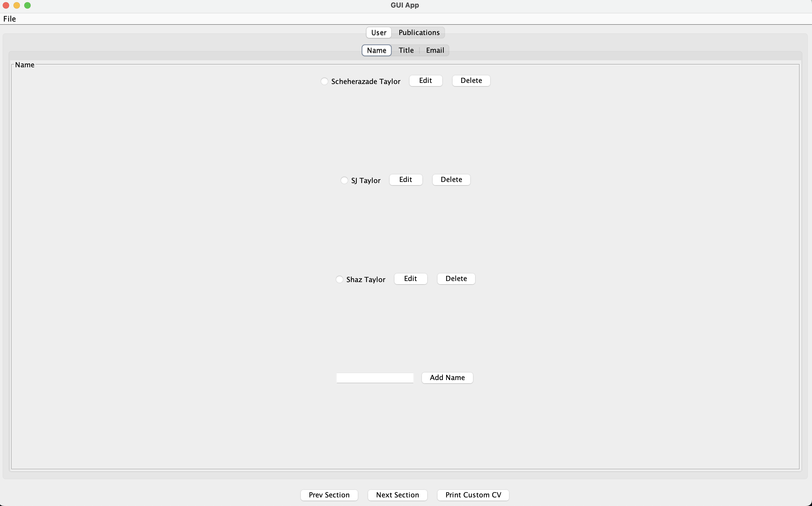Select the Name sort button

(x=377, y=50)
